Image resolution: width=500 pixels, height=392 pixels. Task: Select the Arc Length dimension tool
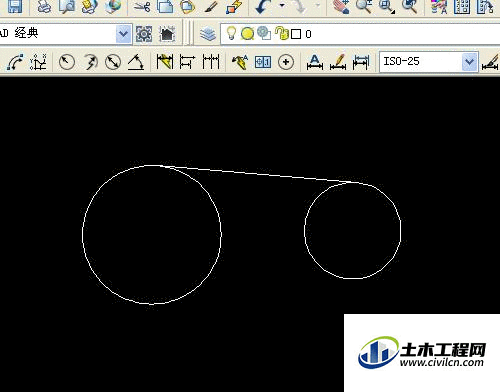click(x=15, y=62)
